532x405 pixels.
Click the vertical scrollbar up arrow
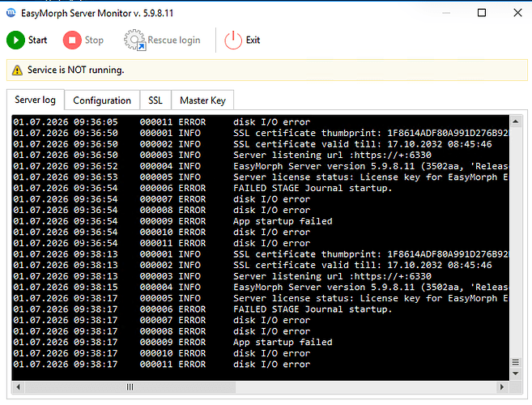click(x=516, y=122)
